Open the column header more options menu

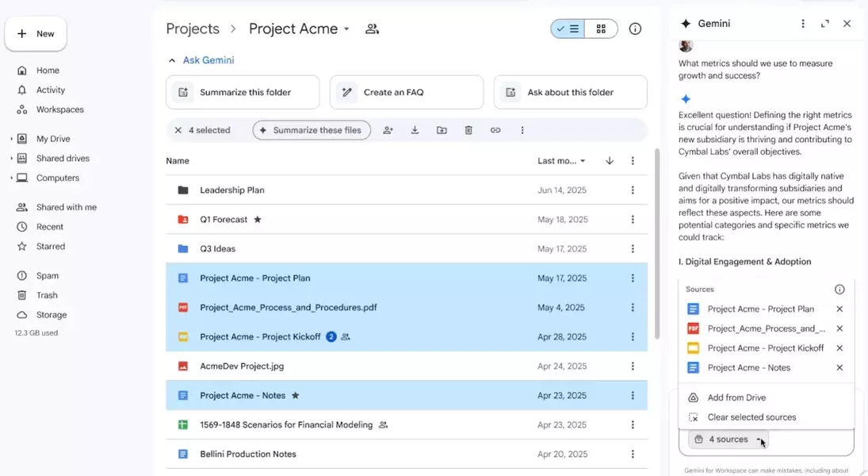tap(633, 161)
